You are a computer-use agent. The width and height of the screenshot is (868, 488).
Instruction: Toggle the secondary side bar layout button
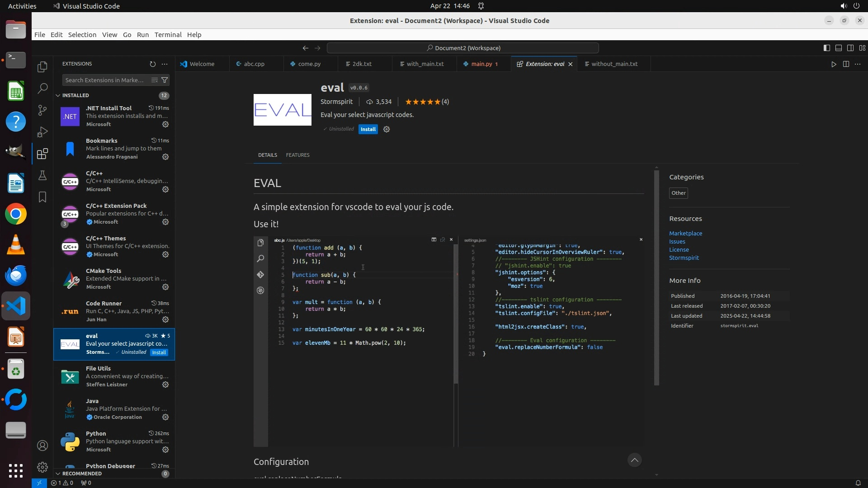(x=850, y=48)
